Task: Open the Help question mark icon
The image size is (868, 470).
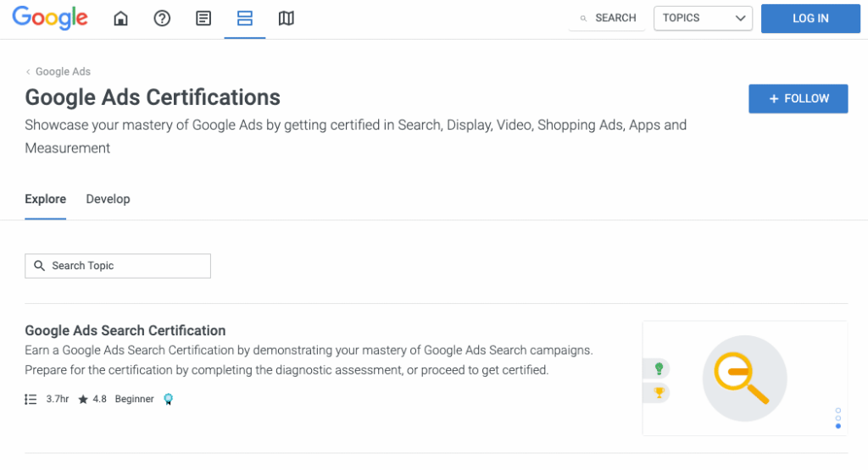Action: pyautogui.click(x=162, y=19)
